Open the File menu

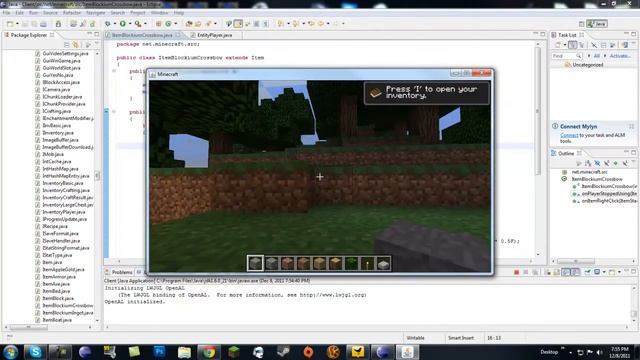(x=7, y=13)
